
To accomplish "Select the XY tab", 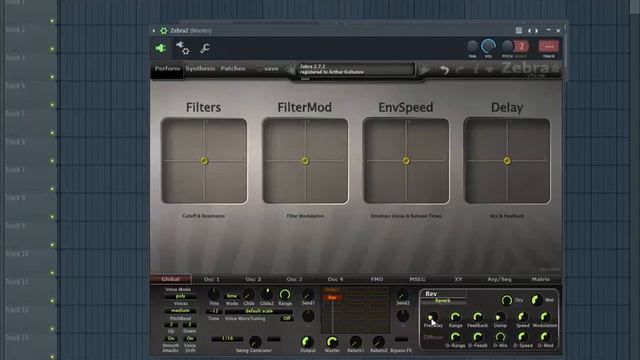I will [458, 279].
